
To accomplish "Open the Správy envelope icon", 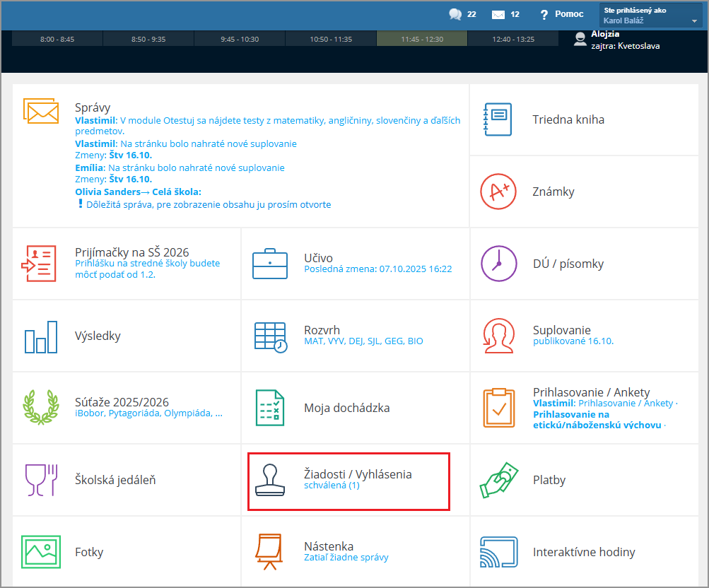I will pyautogui.click(x=40, y=111).
